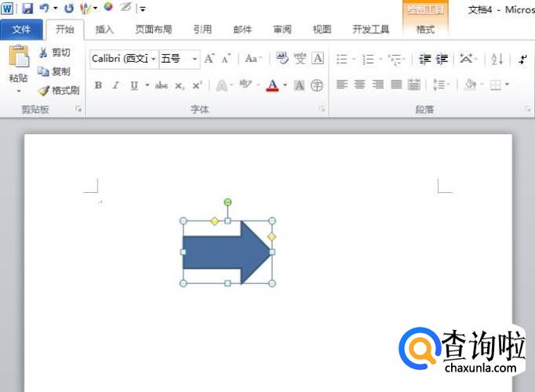
Task: Click the Sort icon in paragraph group
Action: [497, 59]
